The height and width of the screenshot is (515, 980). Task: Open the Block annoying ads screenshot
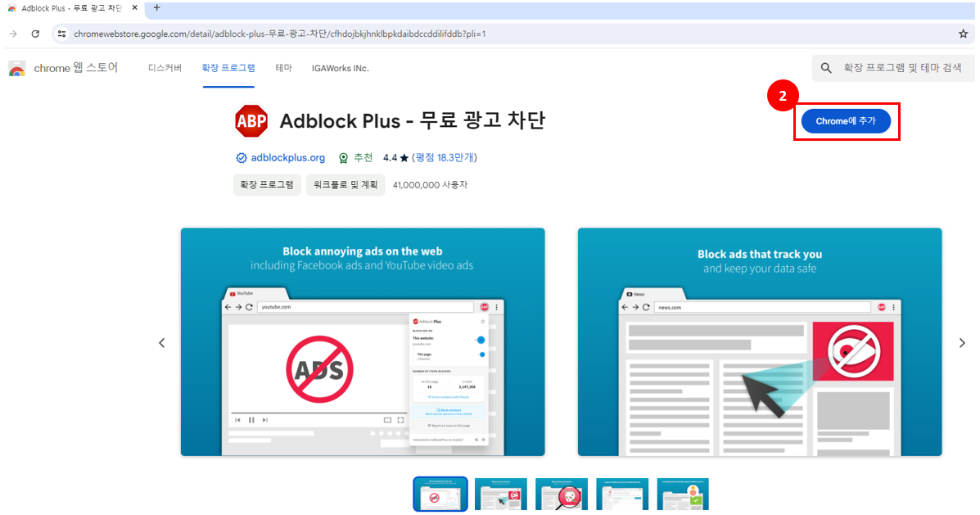pos(363,342)
